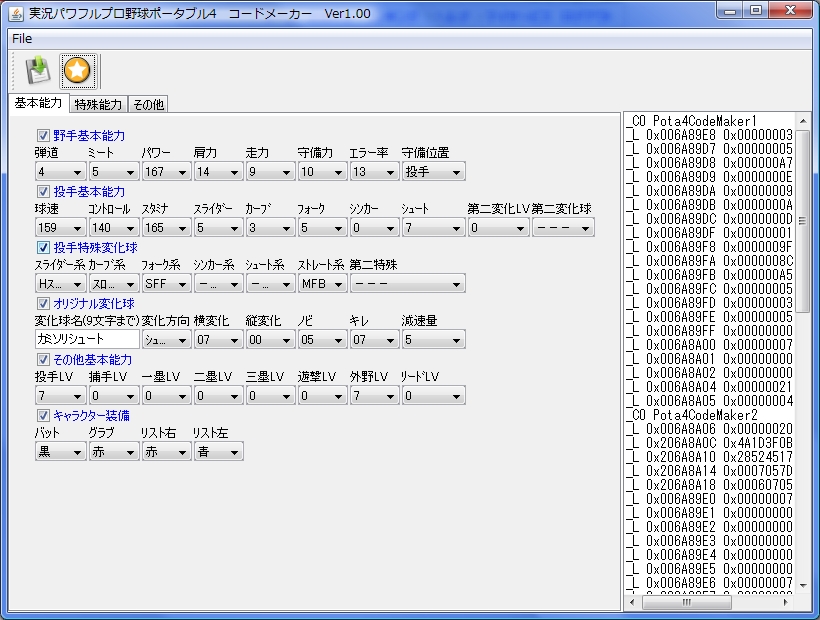Expand the 守備力 dropdown
This screenshot has height=620, width=820.
pyautogui.click(x=322, y=171)
